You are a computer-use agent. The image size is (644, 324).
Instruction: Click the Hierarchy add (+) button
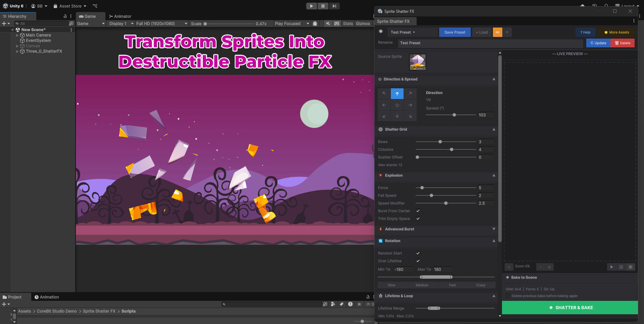3,24
